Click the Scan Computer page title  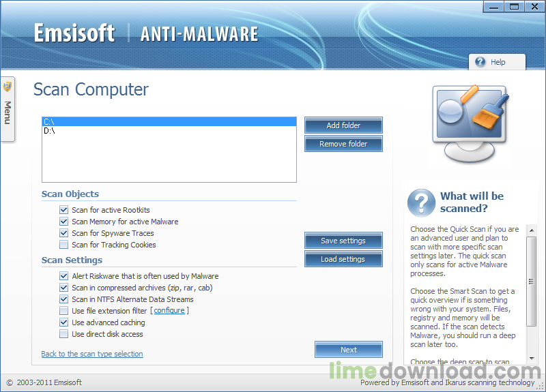[91, 89]
